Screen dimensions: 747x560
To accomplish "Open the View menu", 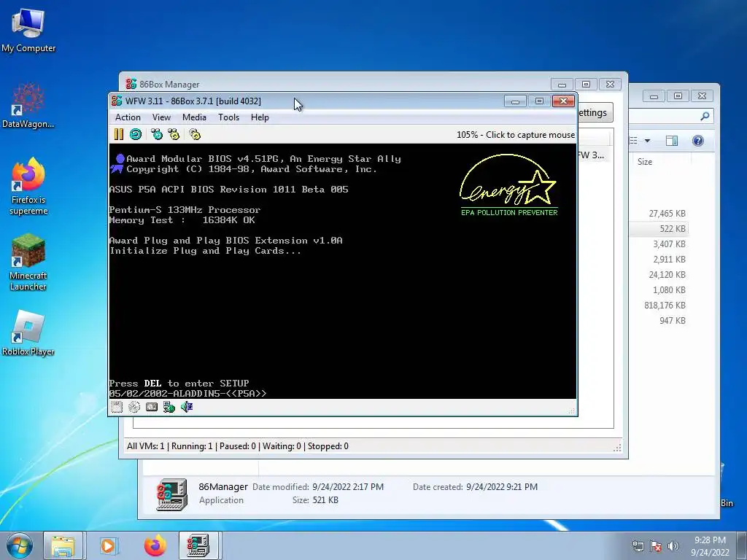I will [161, 117].
